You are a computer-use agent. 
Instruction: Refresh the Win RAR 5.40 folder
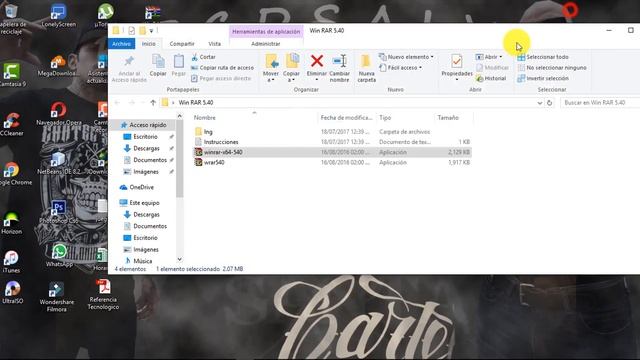549,103
